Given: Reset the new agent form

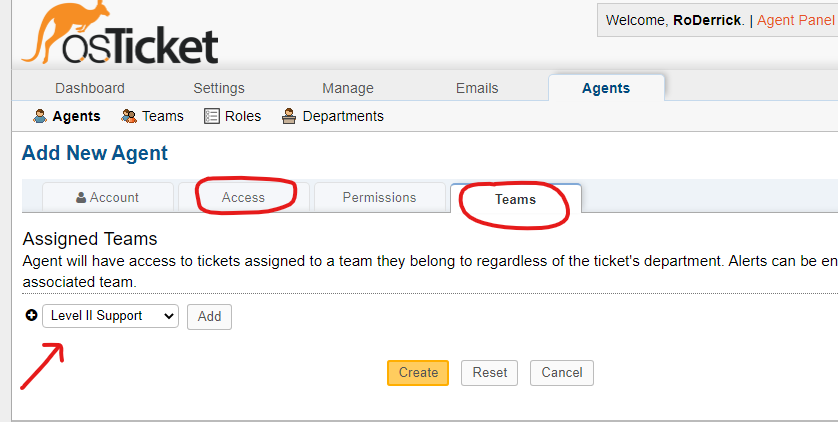Looking at the screenshot, I should pyautogui.click(x=490, y=373).
